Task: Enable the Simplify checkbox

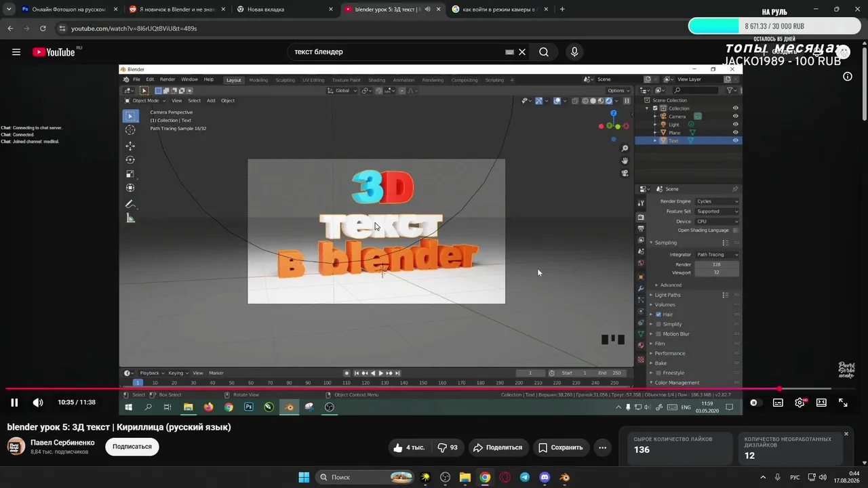Action: coord(658,324)
